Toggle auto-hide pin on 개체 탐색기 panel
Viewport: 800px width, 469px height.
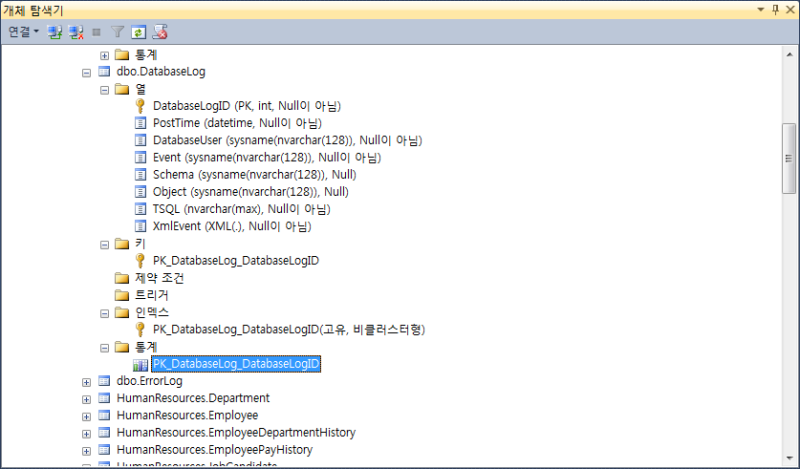click(x=775, y=9)
